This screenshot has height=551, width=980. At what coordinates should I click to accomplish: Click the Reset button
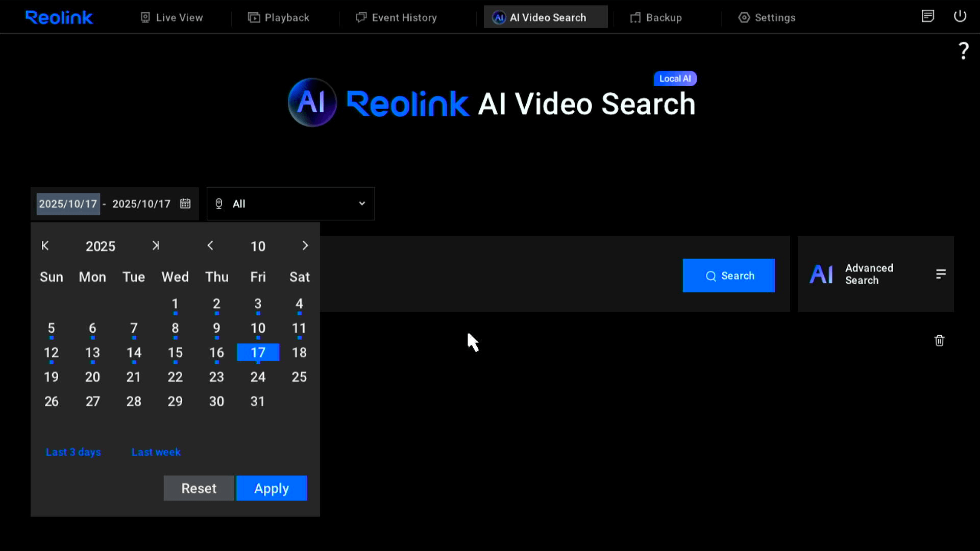point(199,488)
